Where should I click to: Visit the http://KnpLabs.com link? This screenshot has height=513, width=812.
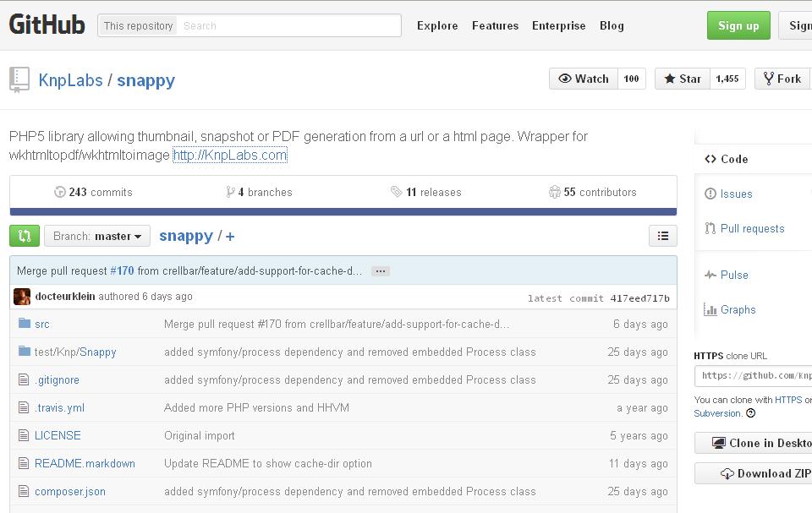click(x=229, y=155)
